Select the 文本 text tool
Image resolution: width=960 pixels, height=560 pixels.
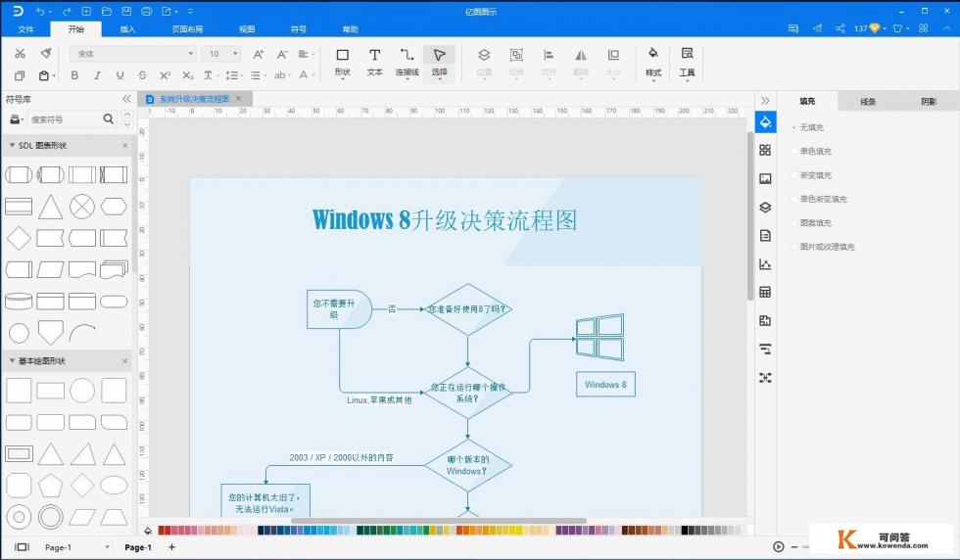click(x=374, y=63)
